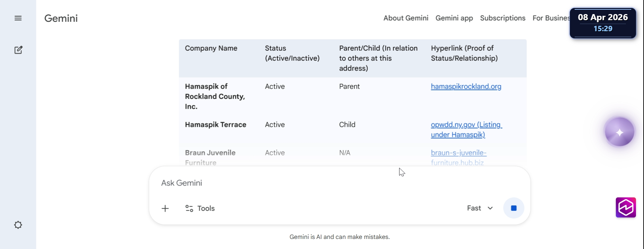Open the hamaspikrockland.org link
The width and height of the screenshot is (644, 249).
pos(466,87)
